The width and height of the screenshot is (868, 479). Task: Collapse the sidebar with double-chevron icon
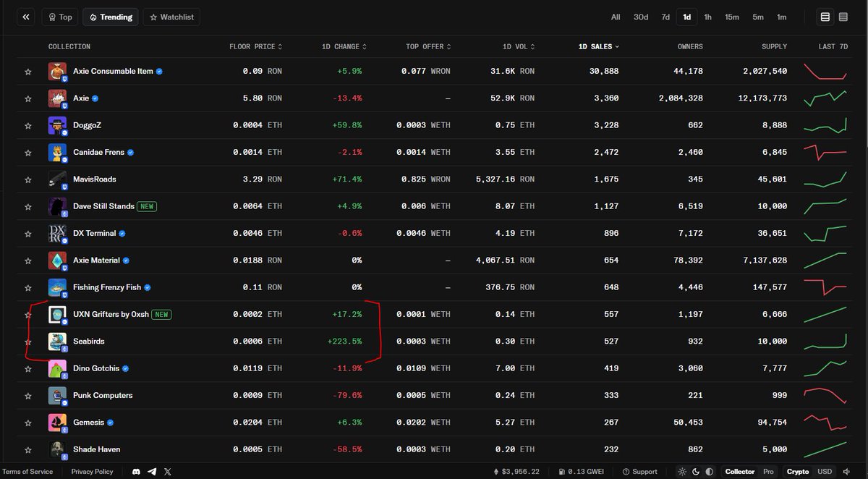(x=25, y=17)
